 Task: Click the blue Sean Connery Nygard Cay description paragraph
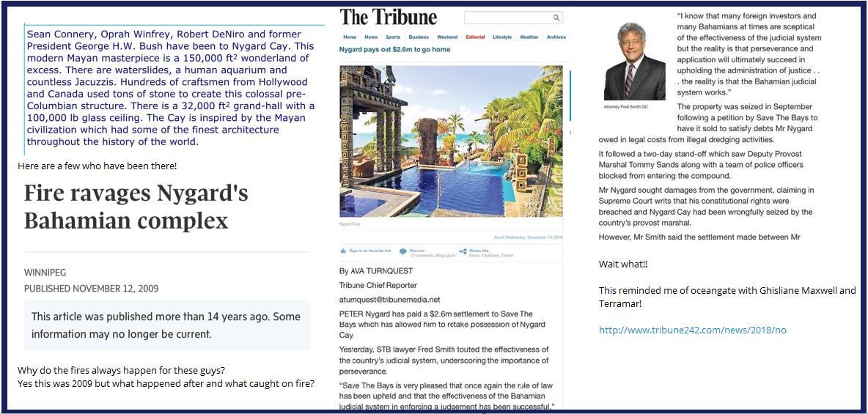(172, 87)
